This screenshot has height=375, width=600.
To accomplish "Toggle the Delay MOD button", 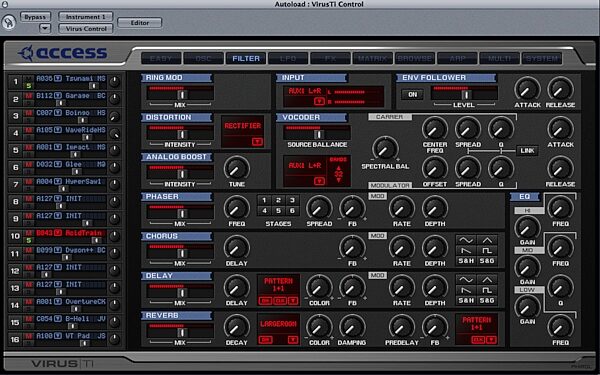I will (377, 276).
